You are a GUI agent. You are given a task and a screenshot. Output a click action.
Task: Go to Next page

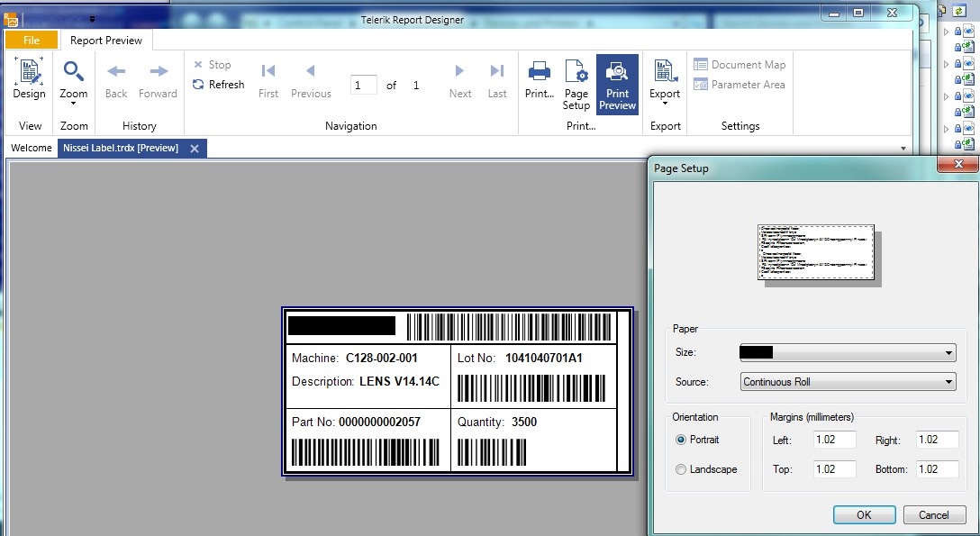[460, 80]
